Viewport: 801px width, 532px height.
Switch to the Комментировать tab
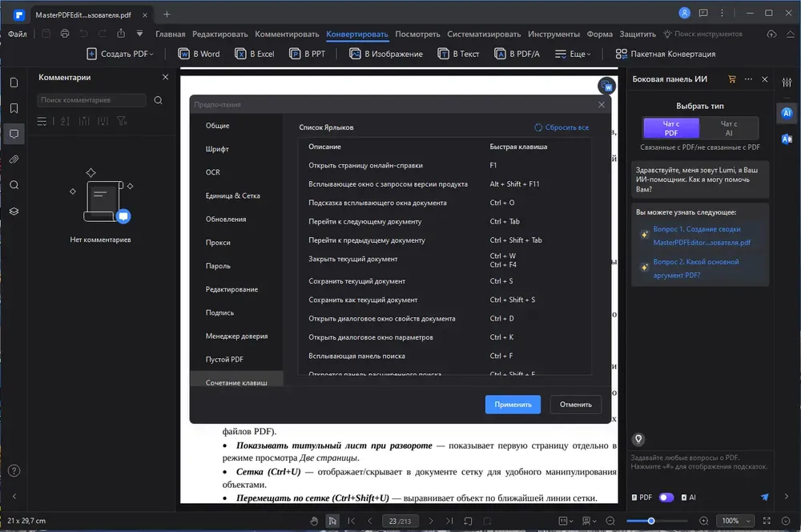(287, 34)
